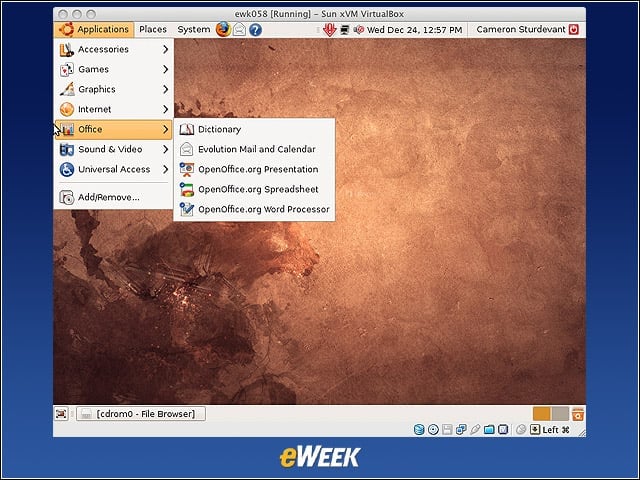Click the Add/Remove package icon
Image resolution: width=640 pixels, height=480 pixels.
coord(67,198)
